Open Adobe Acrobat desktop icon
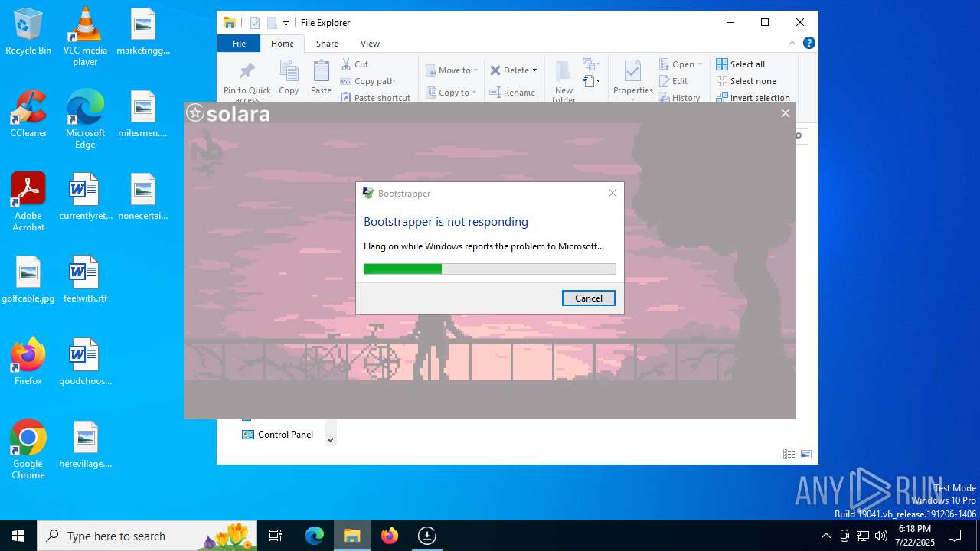Viewport: 980px width, 551px height. [28, 201]
